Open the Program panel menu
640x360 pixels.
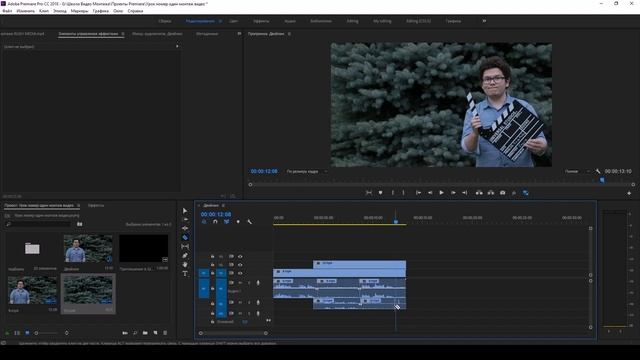(289, 34)
